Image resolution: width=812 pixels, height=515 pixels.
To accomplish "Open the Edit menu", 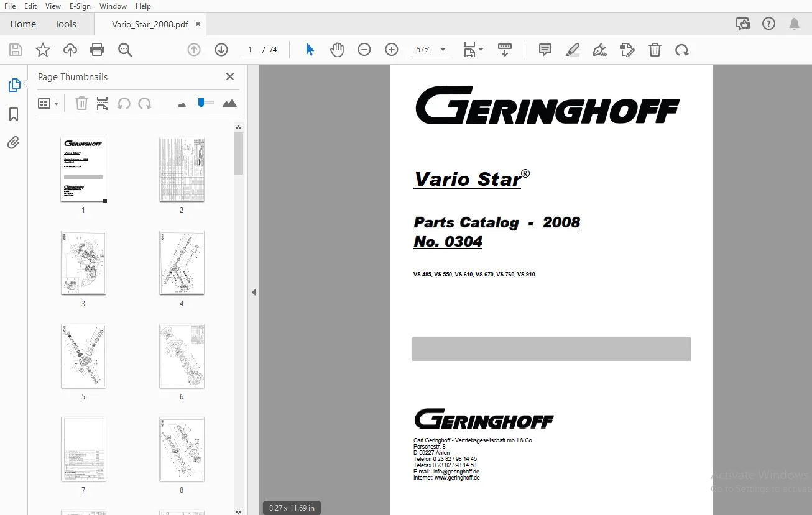I will [x=30, y=6].
